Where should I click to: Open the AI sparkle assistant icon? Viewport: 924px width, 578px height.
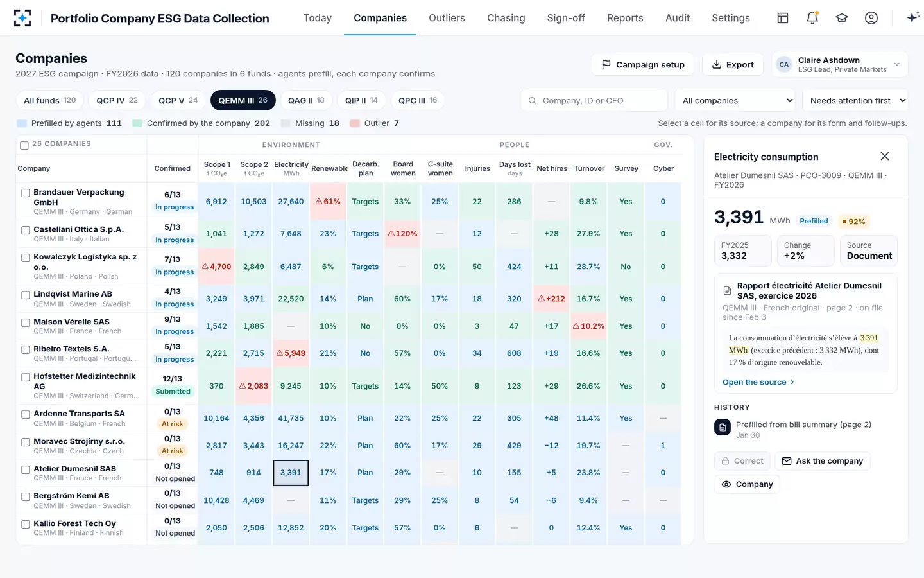tap(912, 18)
